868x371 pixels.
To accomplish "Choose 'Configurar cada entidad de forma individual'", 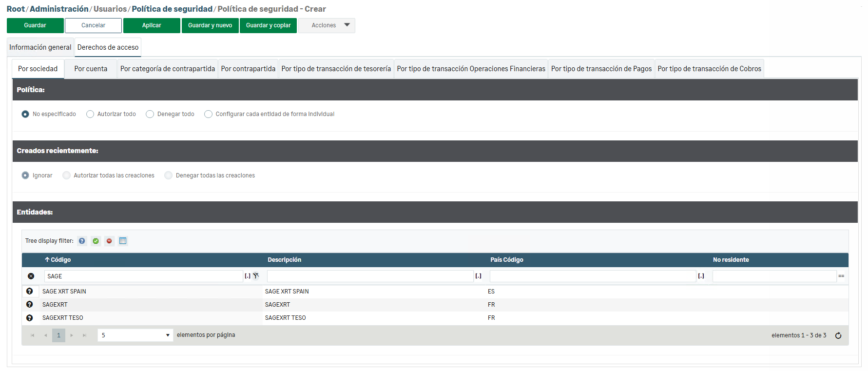I will 209,114.
